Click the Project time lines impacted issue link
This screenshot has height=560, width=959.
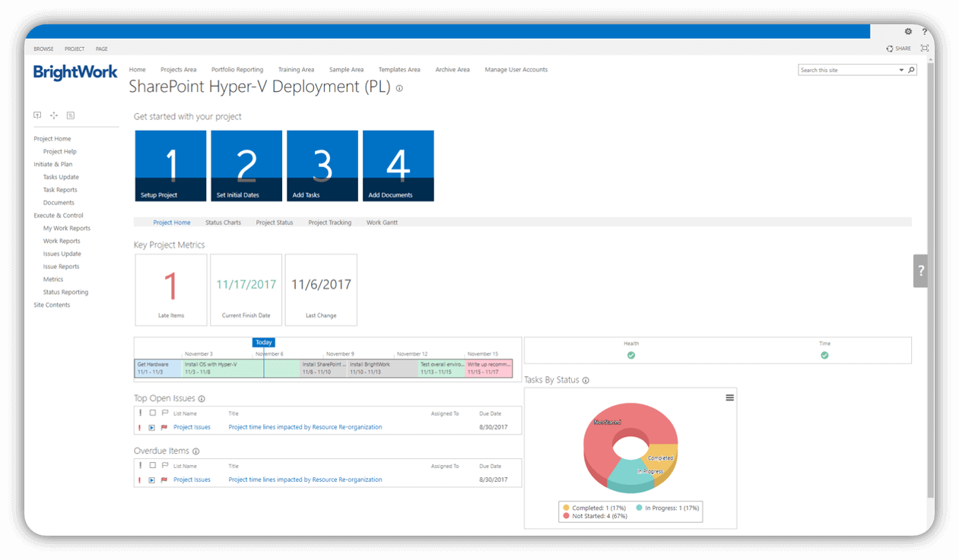point(305,427)
